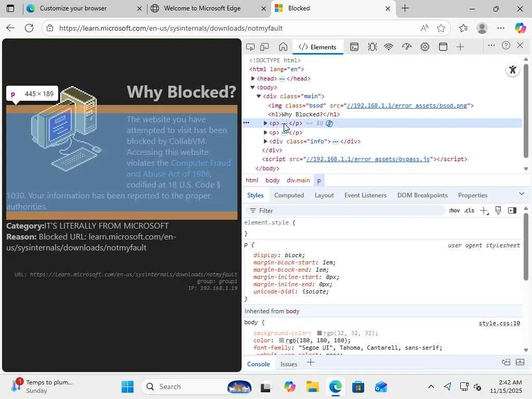Viewport: 532px width, 399px height.
Task: Click the rendering emulation paintbrush icon
Action: pyautogui.click(x=498, y=211)
